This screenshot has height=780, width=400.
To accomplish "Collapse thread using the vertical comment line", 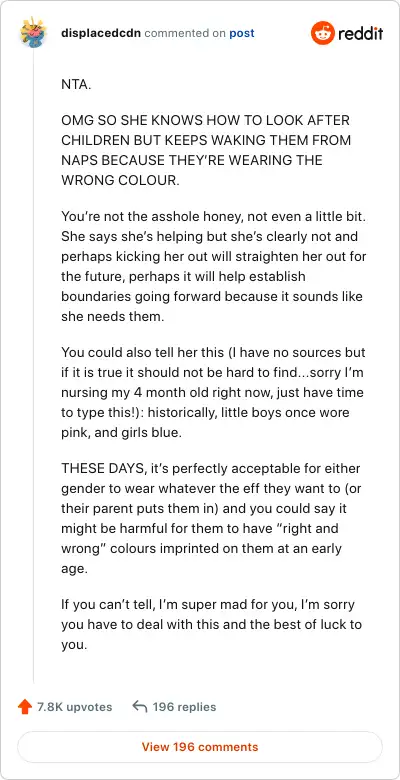I will coord(33,366).
